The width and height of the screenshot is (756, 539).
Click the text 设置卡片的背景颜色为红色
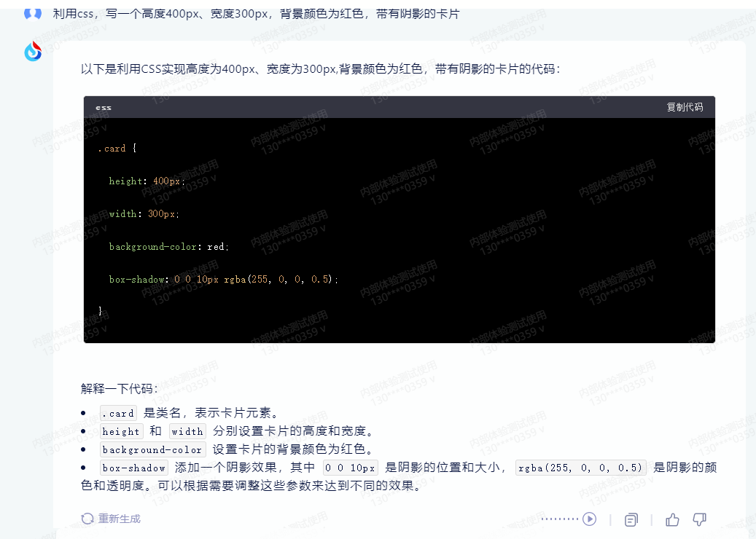293,449
